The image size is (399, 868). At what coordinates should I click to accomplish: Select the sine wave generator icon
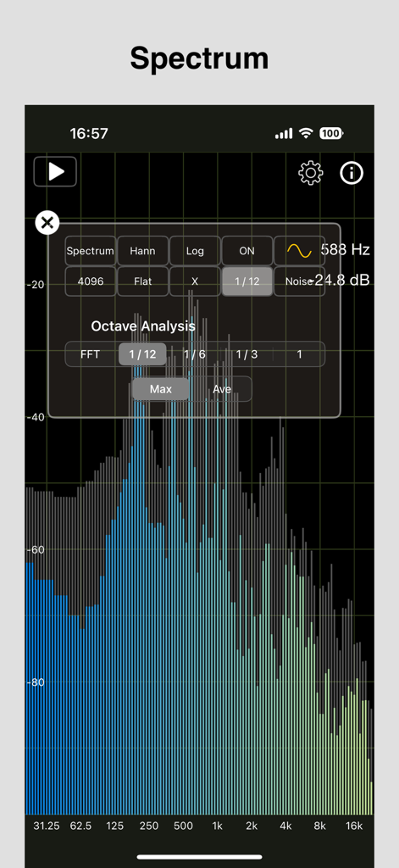click(299, 251)
